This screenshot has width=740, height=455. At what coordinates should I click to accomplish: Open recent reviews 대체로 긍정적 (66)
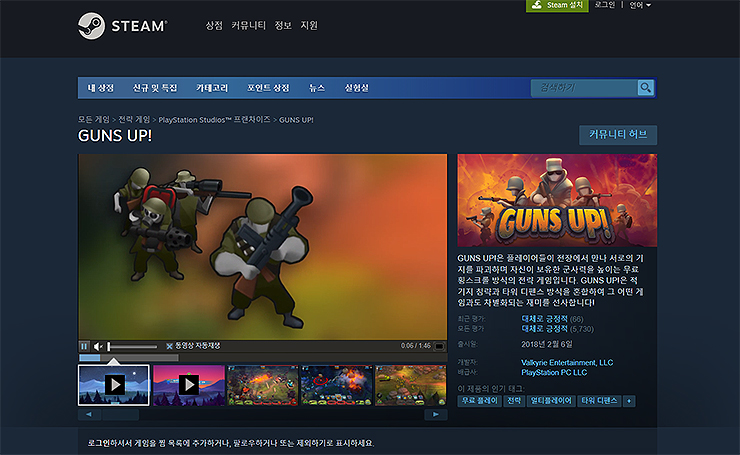coord(552,319)
